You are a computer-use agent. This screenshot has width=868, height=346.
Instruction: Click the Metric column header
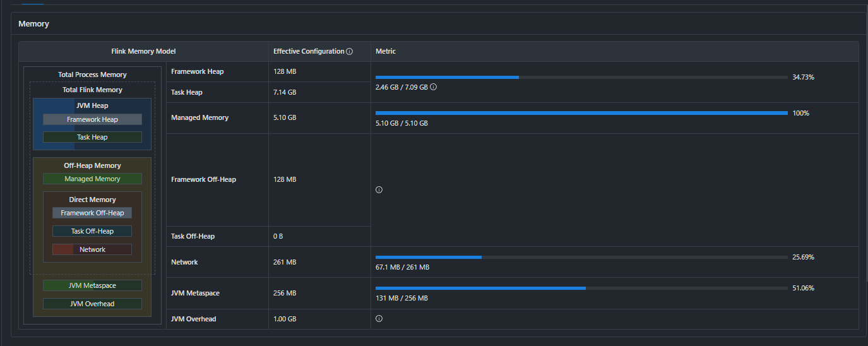click(x=385, y=51)
